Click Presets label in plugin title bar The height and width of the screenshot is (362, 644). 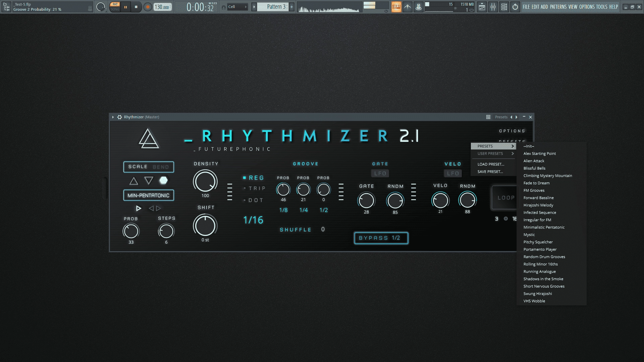[501, 117]
